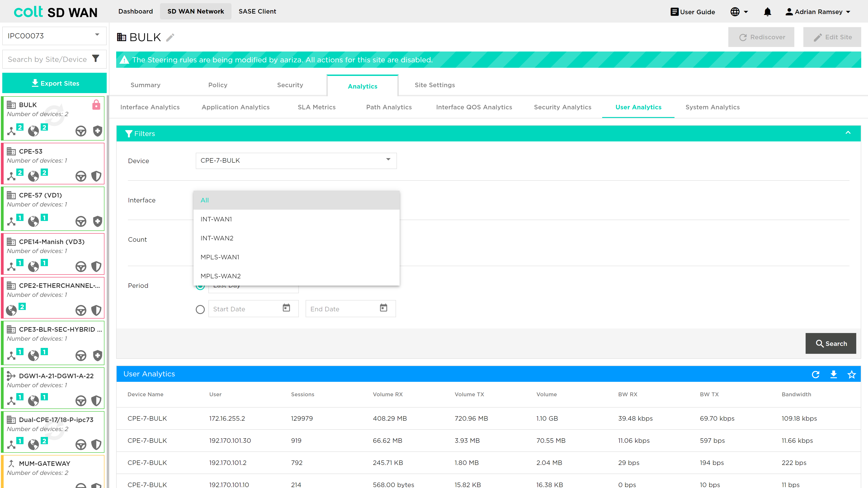Click the Start Date input field

(x=253, y=309)
